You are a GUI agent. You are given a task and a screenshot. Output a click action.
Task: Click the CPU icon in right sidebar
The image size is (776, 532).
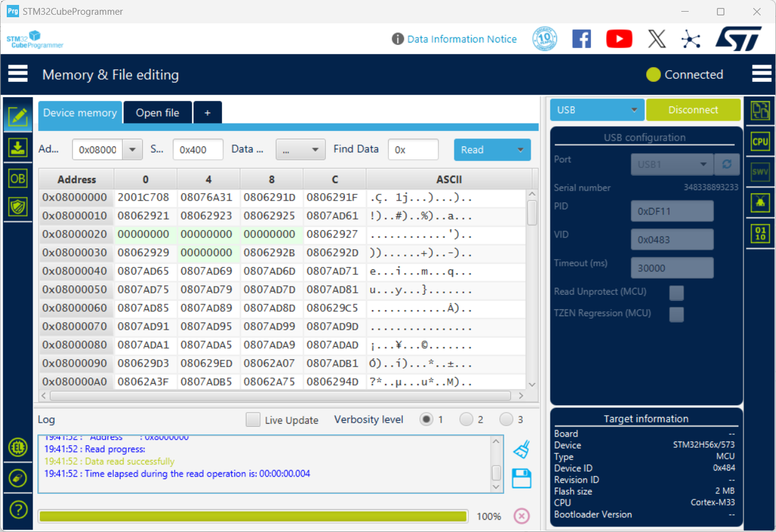pos(761,141)
